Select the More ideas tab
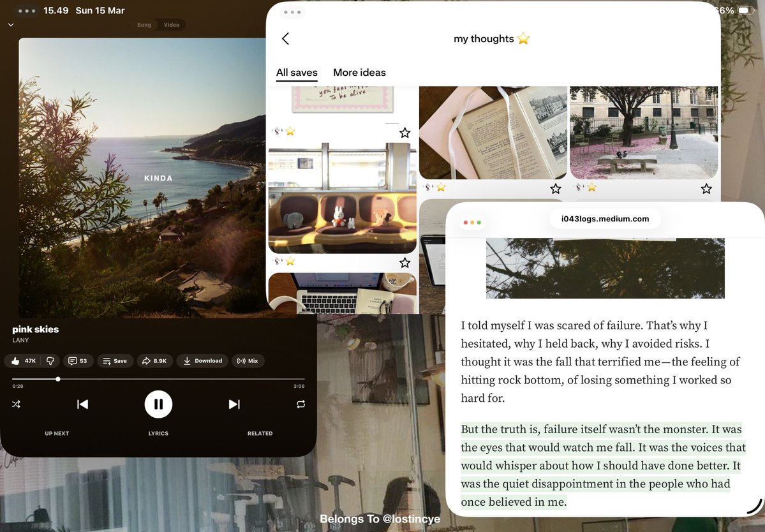 (360, 73)
